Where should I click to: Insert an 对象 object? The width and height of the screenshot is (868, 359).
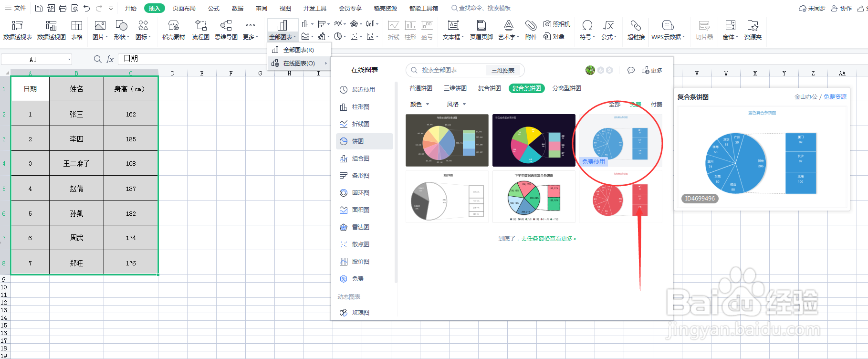coord(554,37)
